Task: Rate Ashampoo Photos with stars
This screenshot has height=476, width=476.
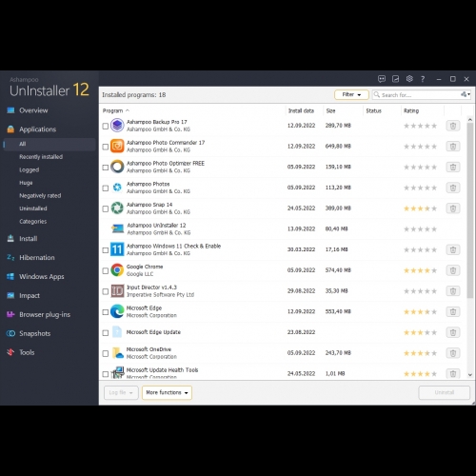Action: [420, 188]
